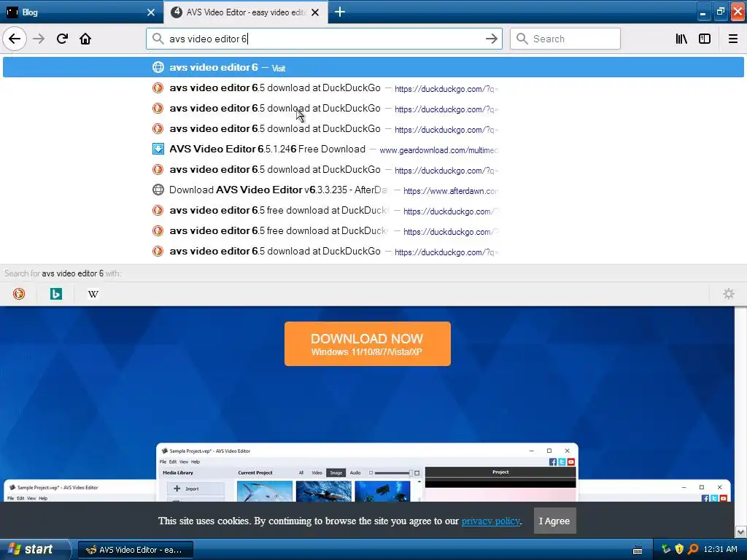Select the AVS Video Editor tab
Screen dimensions: 747x560
tap(245, 12)
